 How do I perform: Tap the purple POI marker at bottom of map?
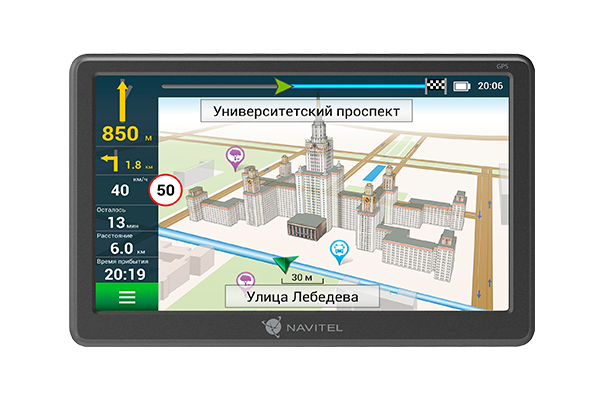click(x=241, y=280)
